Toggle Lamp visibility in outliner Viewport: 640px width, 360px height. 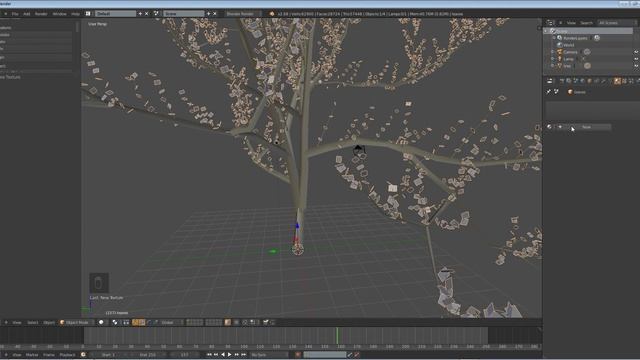click(x=636, y=59)
